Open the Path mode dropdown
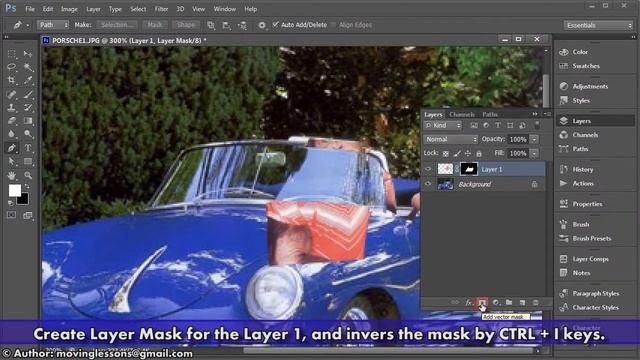The width and height of the screenshot is (640, 360). point(53,25)
